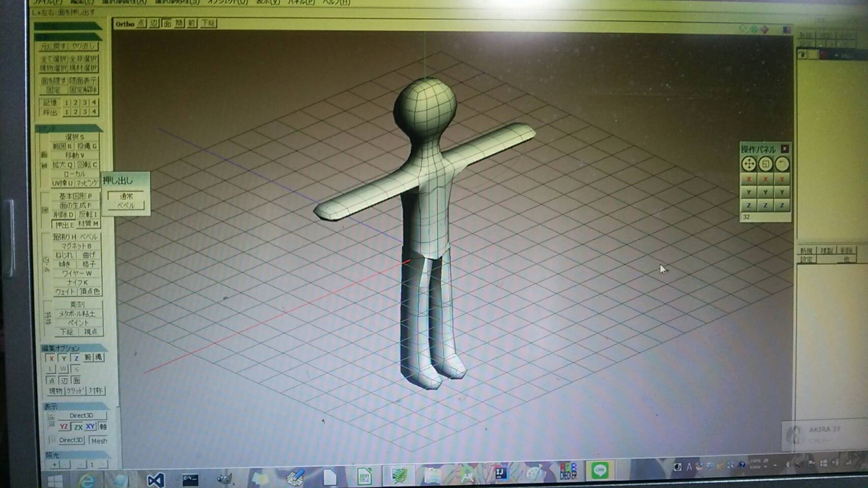Open the LINE app on the taskbar

coord(600,471)
